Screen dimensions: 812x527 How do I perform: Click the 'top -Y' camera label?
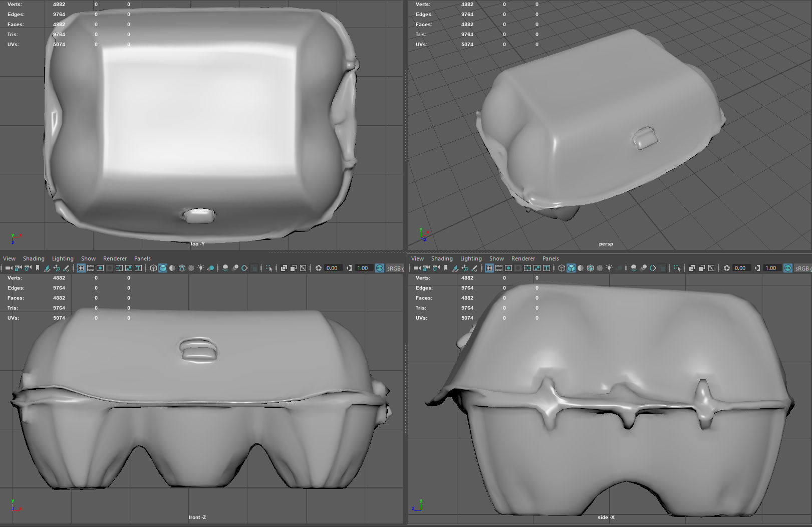point(197,244)
